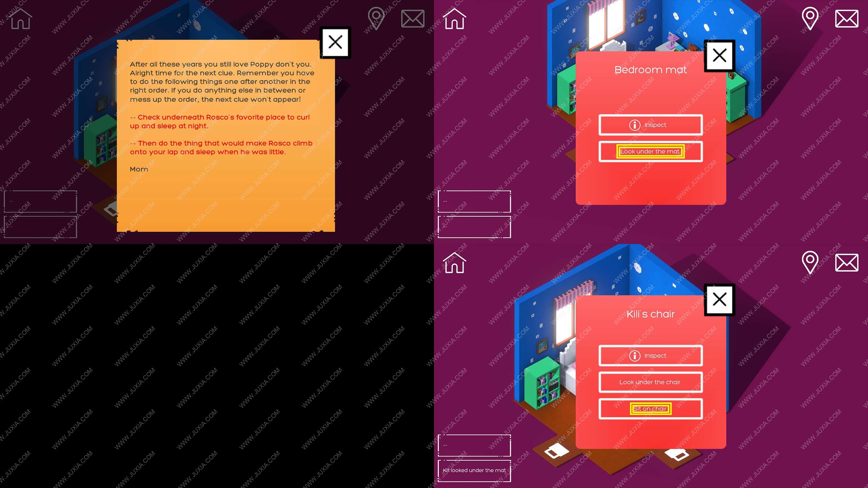
Task: Click the Inspect button Kill's chair
Action: point(650,355)
